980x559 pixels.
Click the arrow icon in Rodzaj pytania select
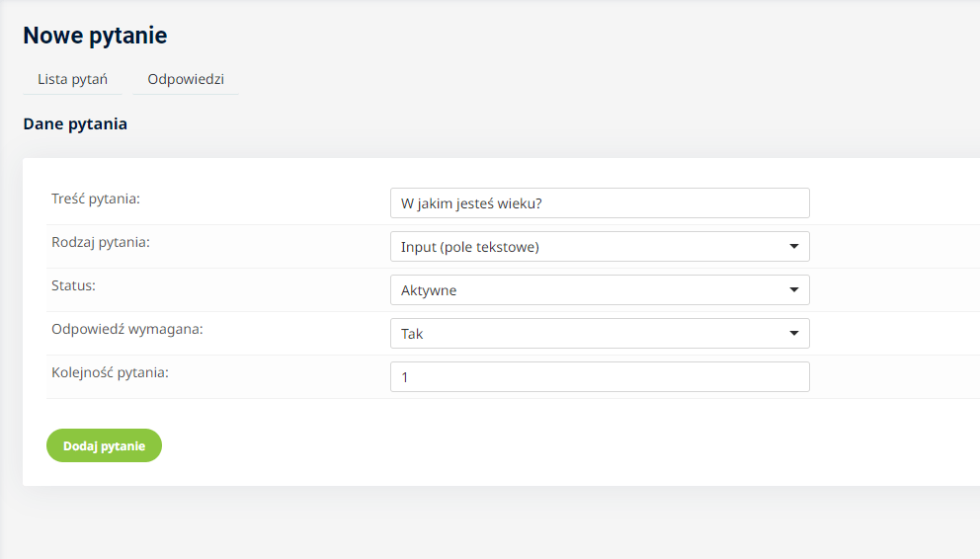click(794, 247)
